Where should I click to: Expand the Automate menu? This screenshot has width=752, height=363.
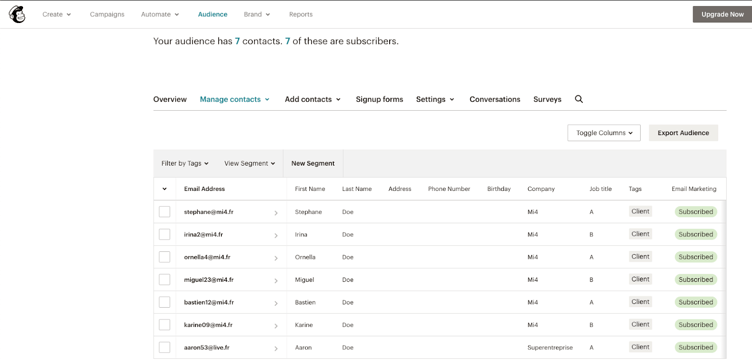(160, 14)
